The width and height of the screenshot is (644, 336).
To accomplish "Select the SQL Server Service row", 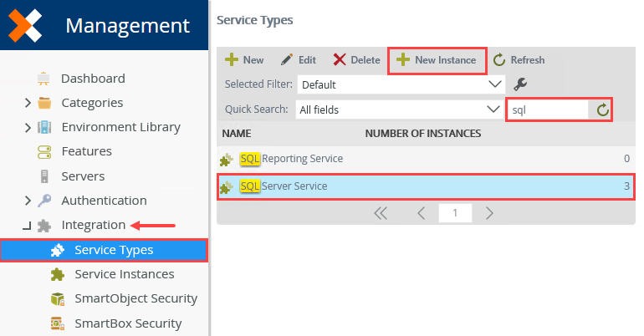I will [x=426, y=186].
